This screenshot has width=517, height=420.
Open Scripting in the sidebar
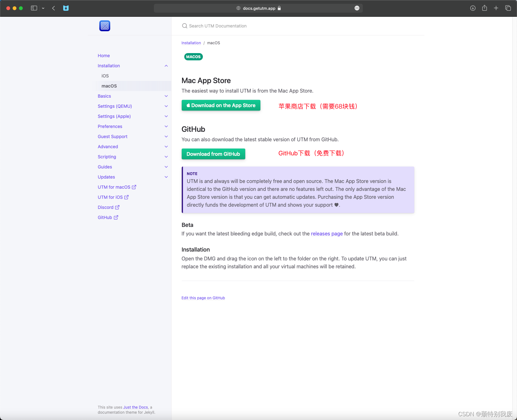(107, 157)
